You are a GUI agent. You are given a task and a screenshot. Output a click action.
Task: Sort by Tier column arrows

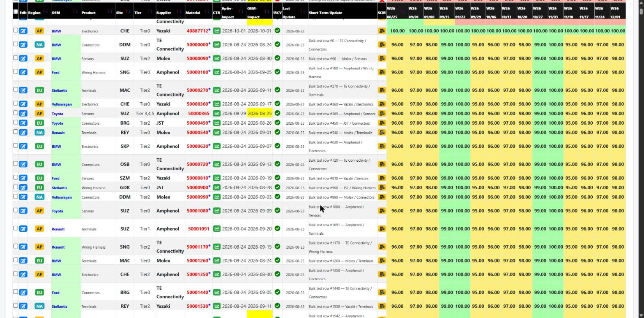(x=150, y=11)
